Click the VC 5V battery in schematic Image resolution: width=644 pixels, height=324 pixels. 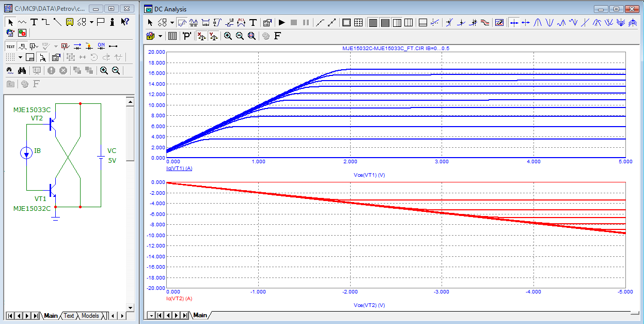pyautogui.click(x=100, y=156)
